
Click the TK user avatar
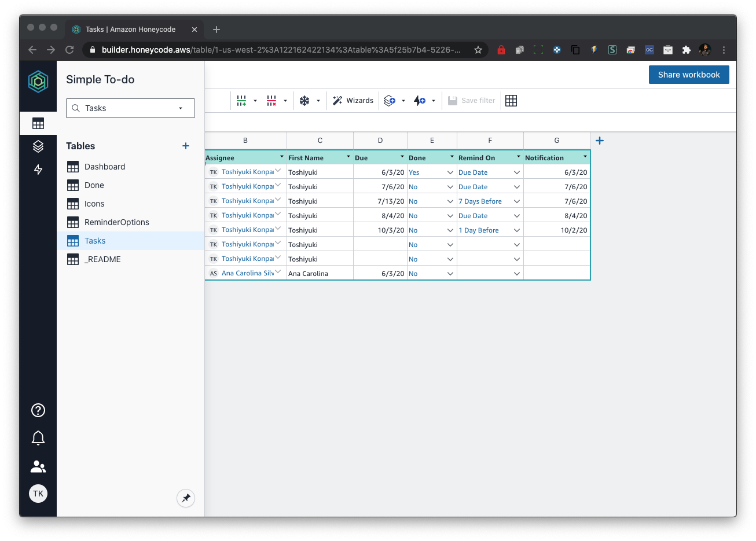tap(38, 494)
